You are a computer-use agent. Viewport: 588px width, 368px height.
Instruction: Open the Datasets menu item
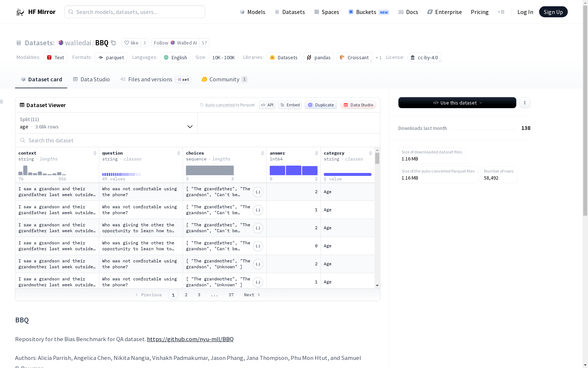pos(290,12)
